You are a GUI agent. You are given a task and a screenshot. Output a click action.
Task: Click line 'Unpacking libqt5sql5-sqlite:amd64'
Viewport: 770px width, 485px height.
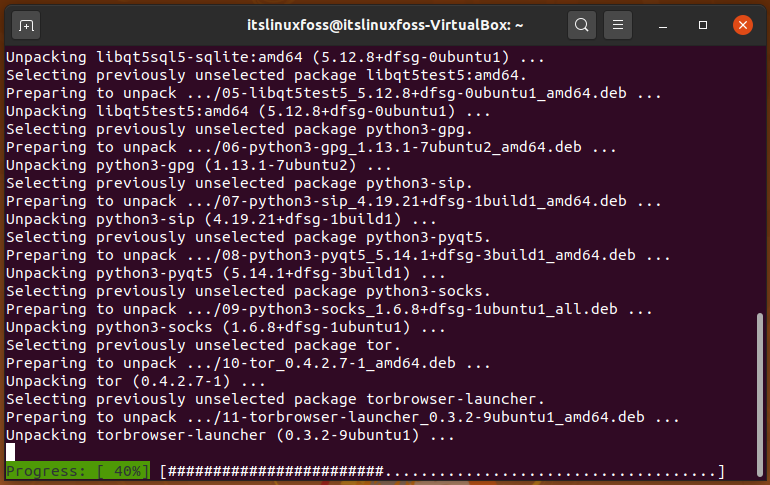(275, 57)
